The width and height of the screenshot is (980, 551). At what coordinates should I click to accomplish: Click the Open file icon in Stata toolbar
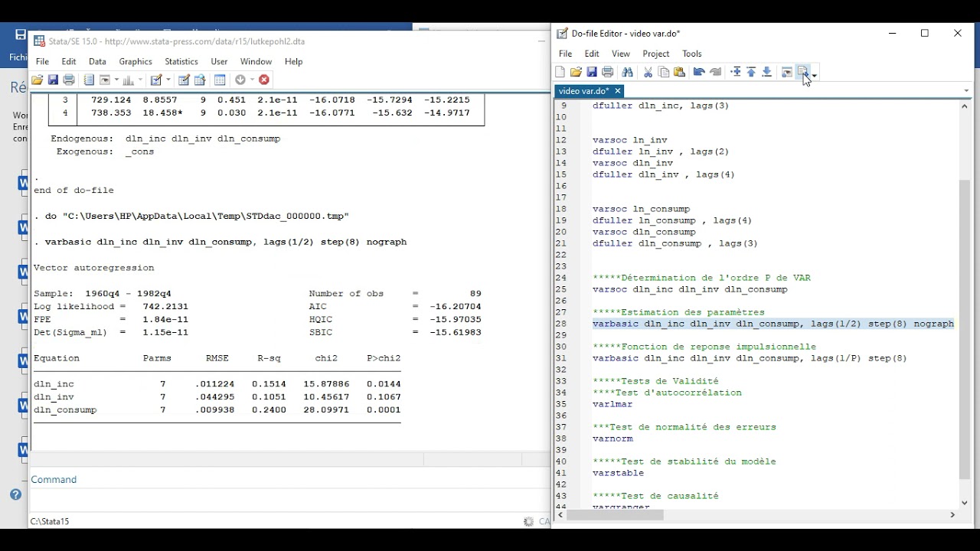37,80
